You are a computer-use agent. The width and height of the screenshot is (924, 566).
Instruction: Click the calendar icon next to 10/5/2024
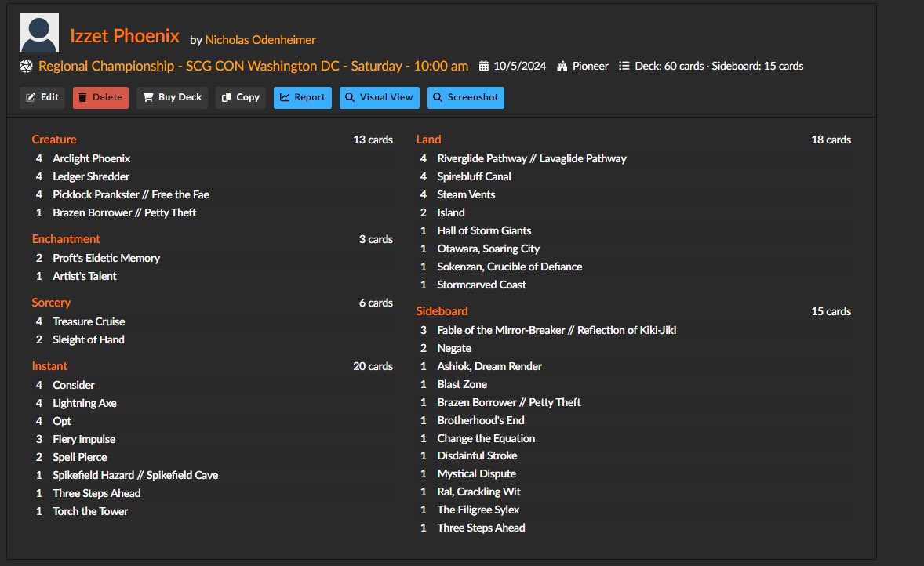pyautogui.click(x=484, y=66)
